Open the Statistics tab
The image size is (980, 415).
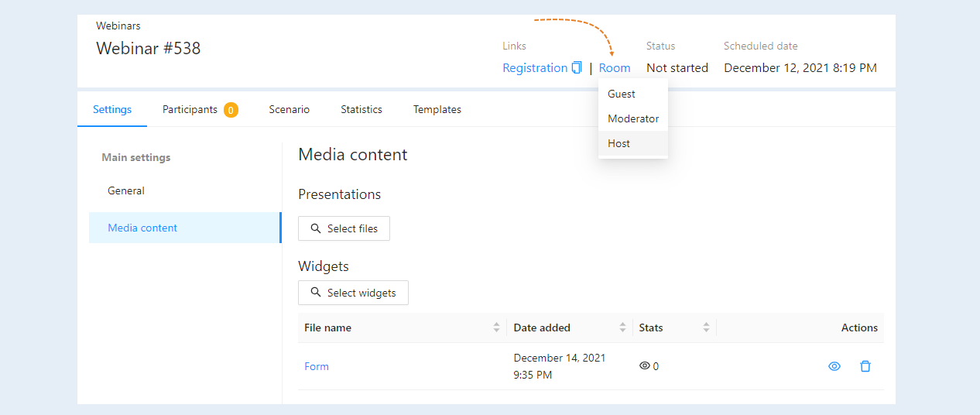362,109
